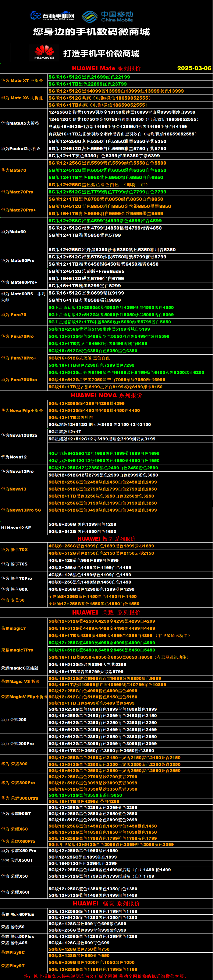Image resolution: width=213 pixels, height=980 pixels.
Task: Select the 华为 Pura70Ultra model cell
Action: (24, 380)
